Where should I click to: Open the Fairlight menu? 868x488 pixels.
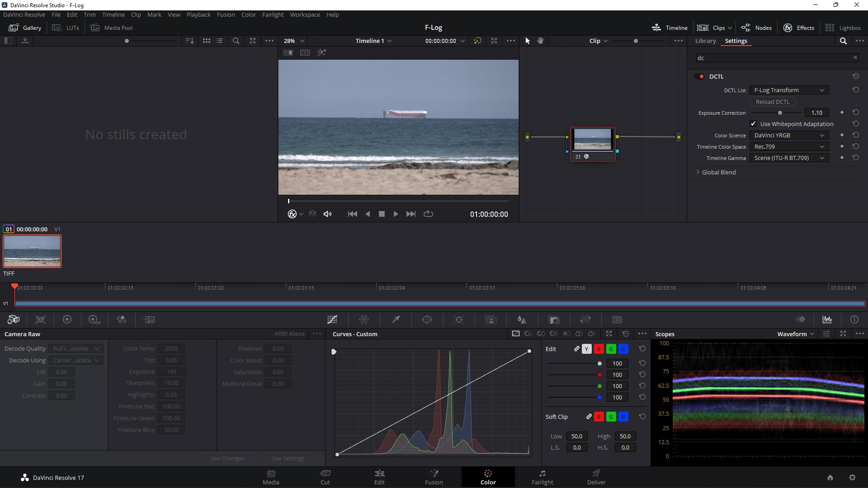pyautogui.click(x=273, y=14)
